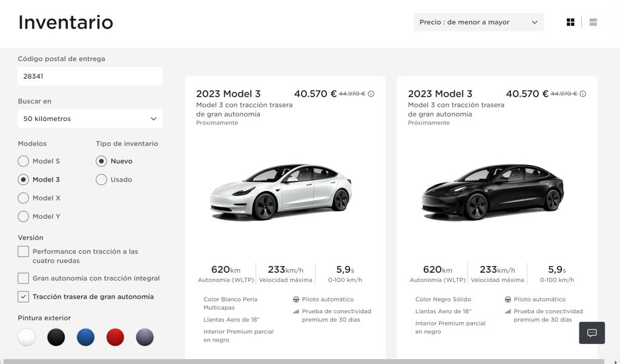Open the chat support icon
The height and width of the screenshot is (364, 620).
592,333
